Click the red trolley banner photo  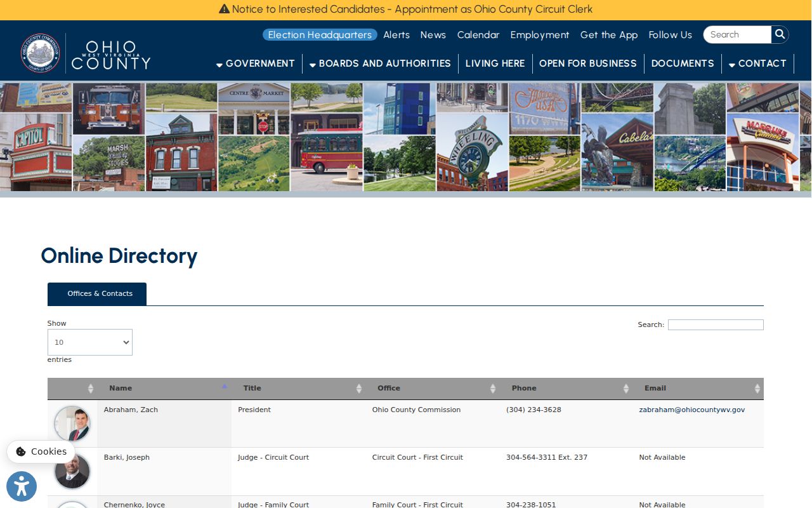327,152
